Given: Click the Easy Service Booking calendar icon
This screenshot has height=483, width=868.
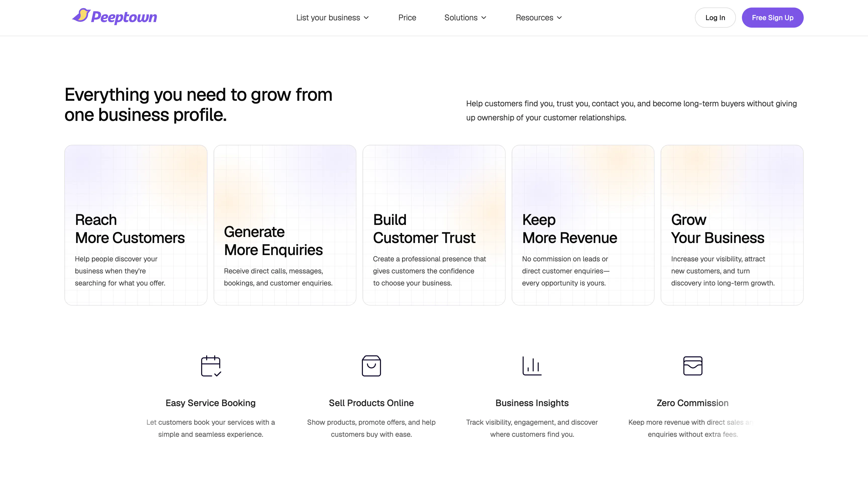Looking at the screenshot, I should pyautogui.click(x=211, y=366).
